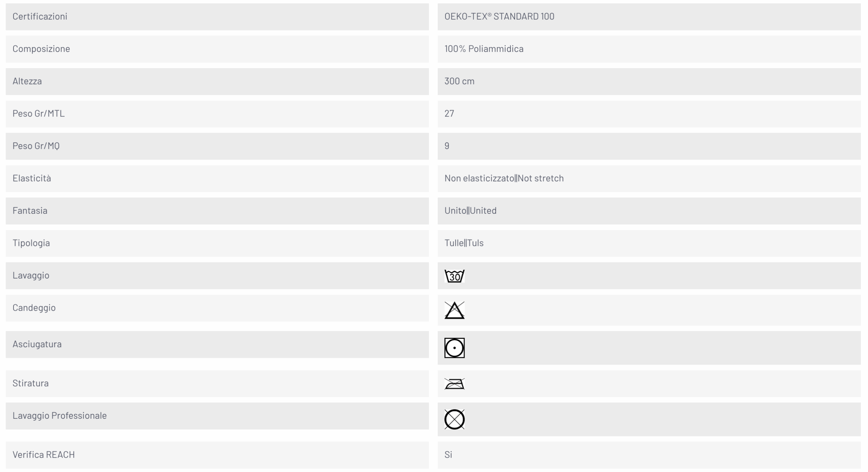Click the OEKO-TEX STANDARD 100 value
Viewport: 868px width, 472px height.
pos(499,16)
